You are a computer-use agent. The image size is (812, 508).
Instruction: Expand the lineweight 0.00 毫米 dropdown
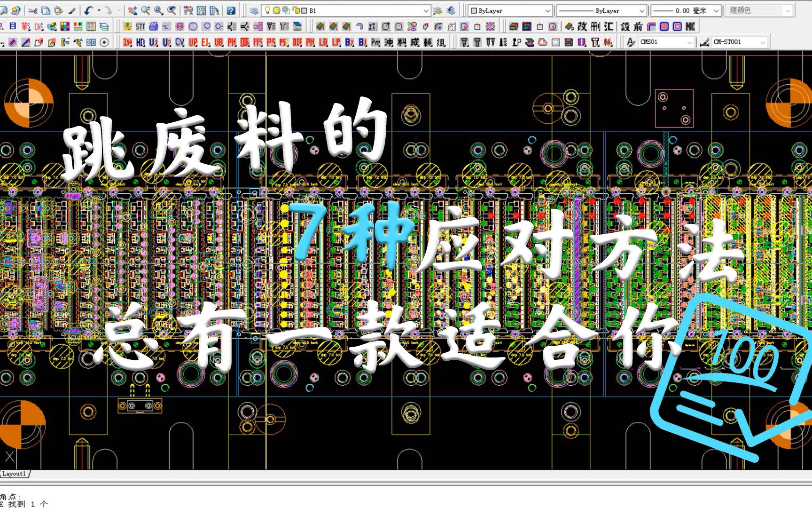716,10
